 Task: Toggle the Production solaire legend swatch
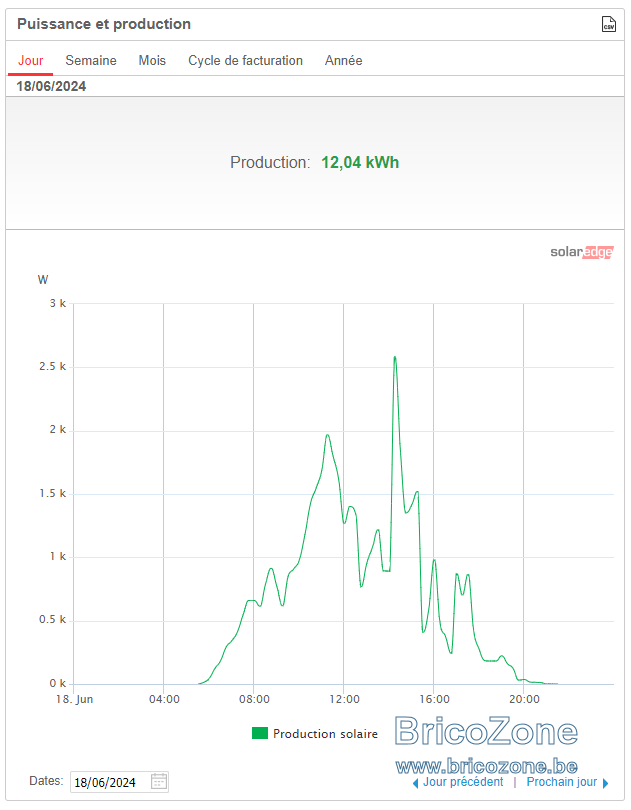259,733
